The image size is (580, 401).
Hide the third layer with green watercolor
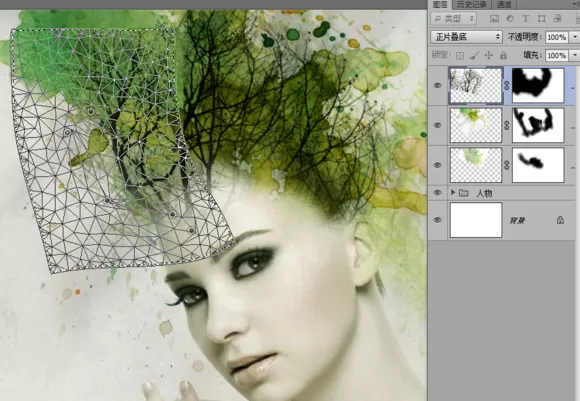[x=438, y=165]
